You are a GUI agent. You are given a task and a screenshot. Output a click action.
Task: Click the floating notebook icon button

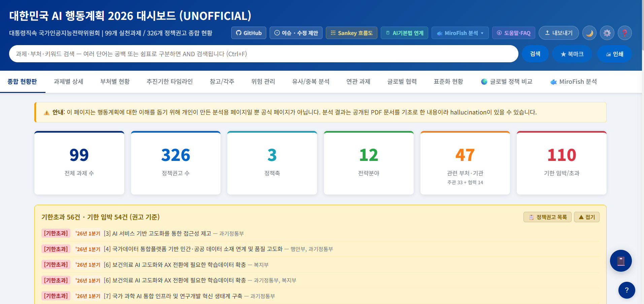(621, 261)
